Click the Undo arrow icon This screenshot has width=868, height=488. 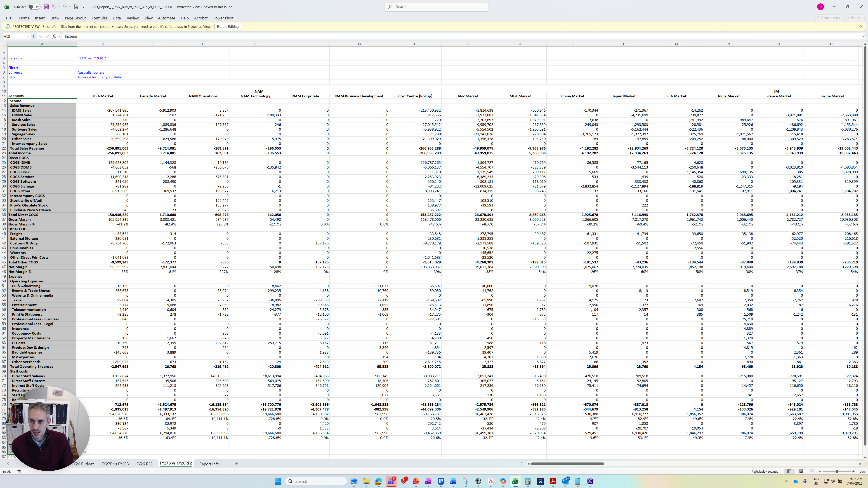tap(54, 7)
